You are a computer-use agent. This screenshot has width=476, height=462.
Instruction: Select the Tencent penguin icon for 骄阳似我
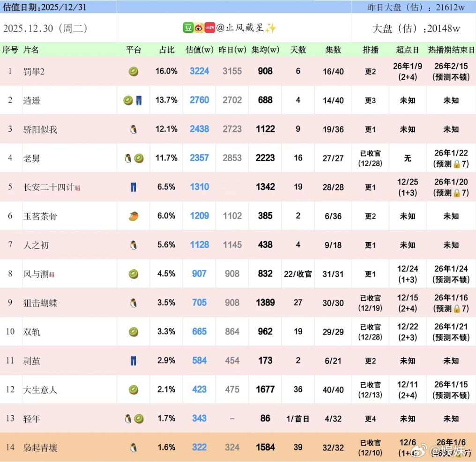pyautogui.click(x=133, y=129)
